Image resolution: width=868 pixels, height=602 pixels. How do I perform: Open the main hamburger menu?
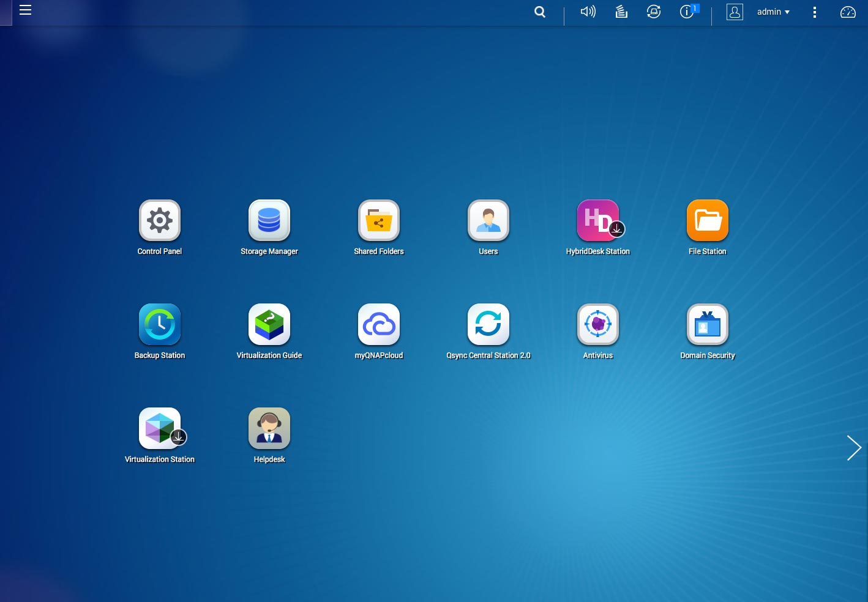point(25,10)
